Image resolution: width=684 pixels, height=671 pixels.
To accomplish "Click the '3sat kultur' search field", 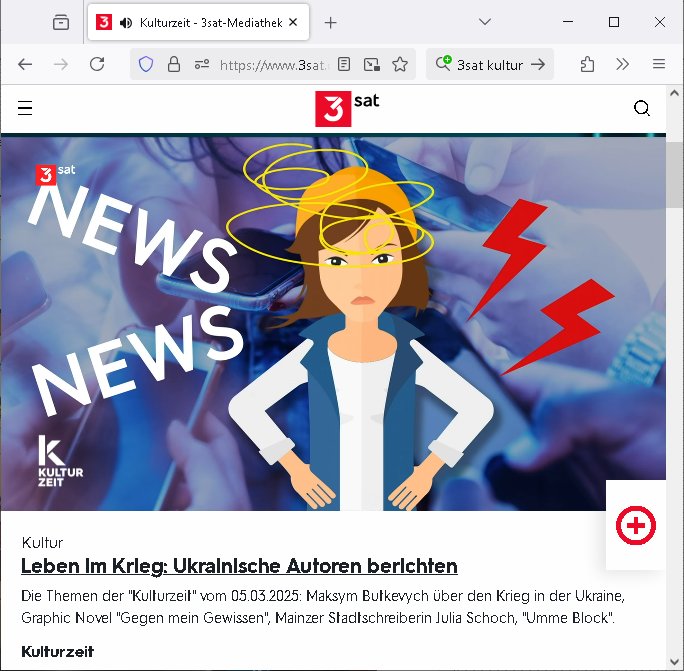I will point(490,64).
